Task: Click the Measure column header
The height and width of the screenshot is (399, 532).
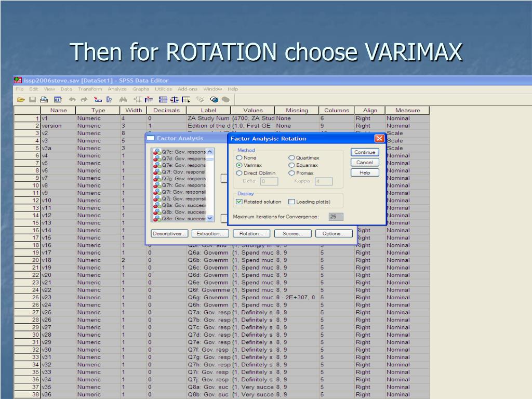Action: (x=407, y=110)
